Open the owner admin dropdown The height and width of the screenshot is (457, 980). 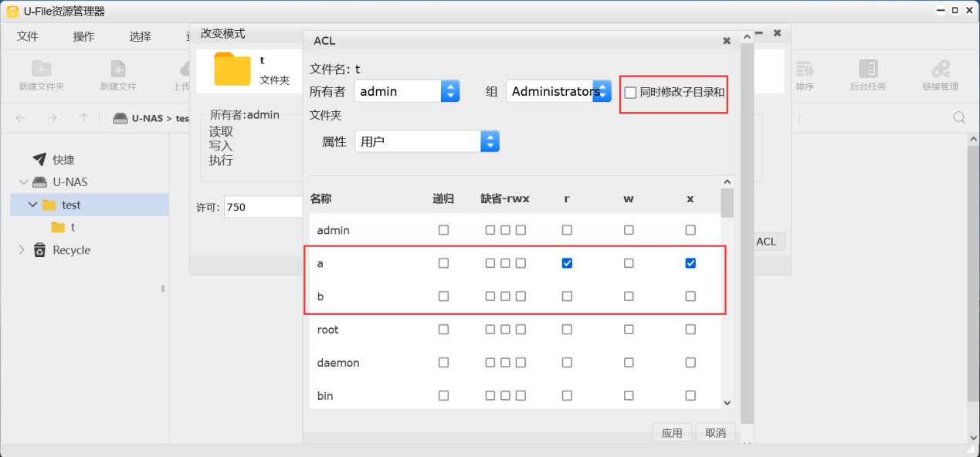pos(450,91)
